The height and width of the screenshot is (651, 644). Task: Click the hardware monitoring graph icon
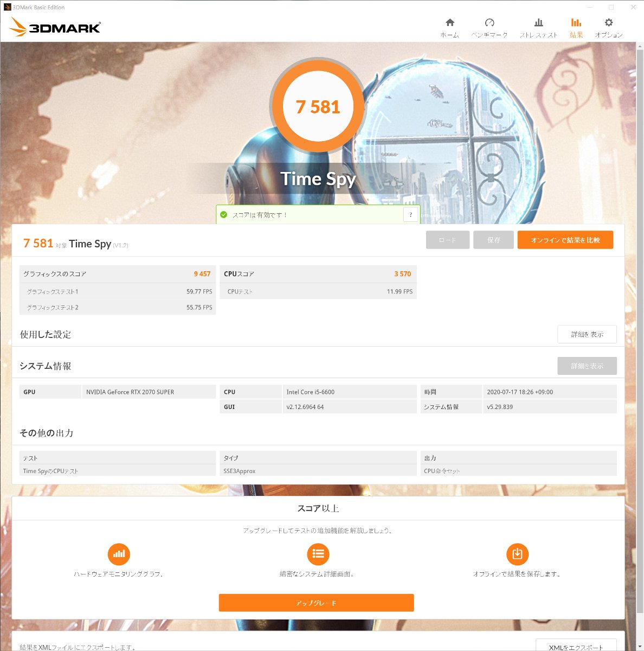click(x=119, y=554)
